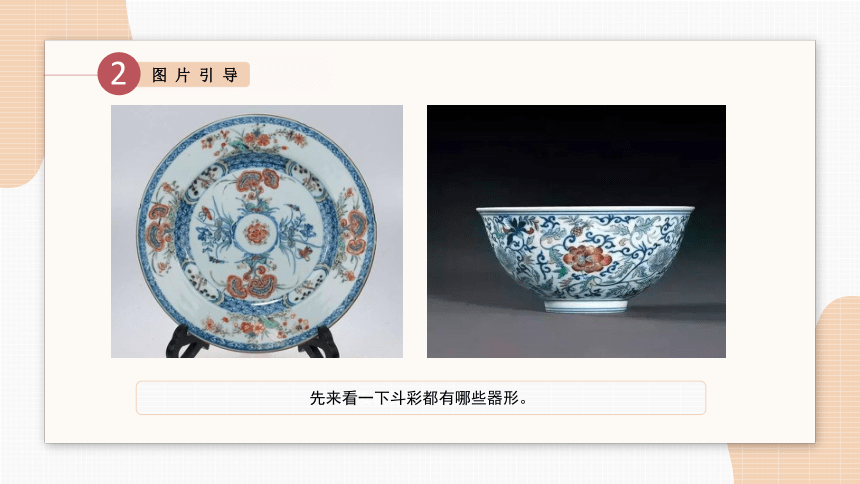Click the red circle number 2 badge
The height and width of the screenshot is (484, 860).
click(x=118, y=74)
